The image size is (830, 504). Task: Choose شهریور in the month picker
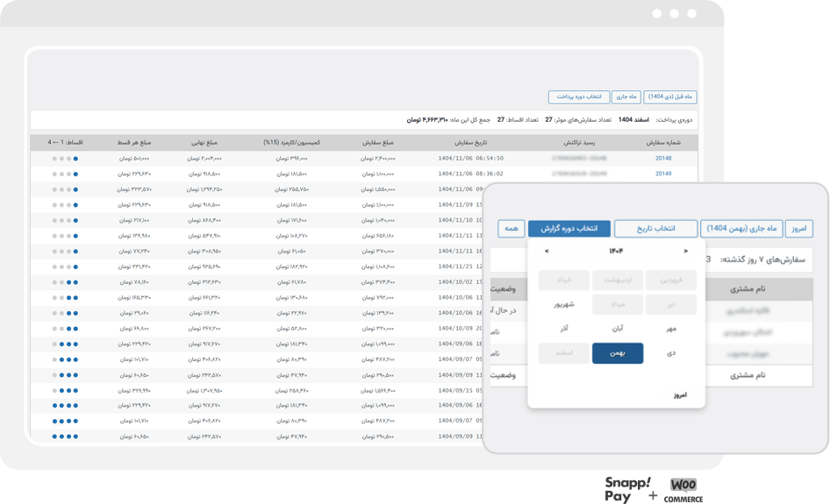(x=564, y=305)
